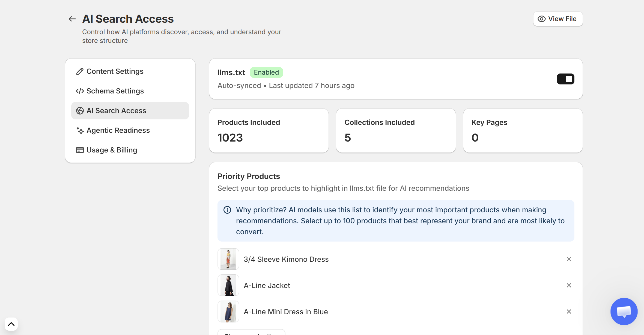Viewport: 644px width, 335px height.
Task: Click the A-Line Mini Dress in Blue thumbnail
Action: 228,312
